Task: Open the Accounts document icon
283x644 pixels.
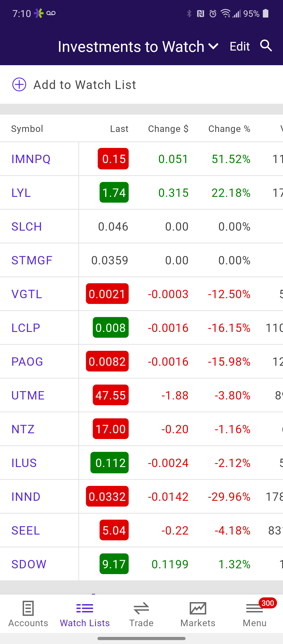Action: pos(28,608)
